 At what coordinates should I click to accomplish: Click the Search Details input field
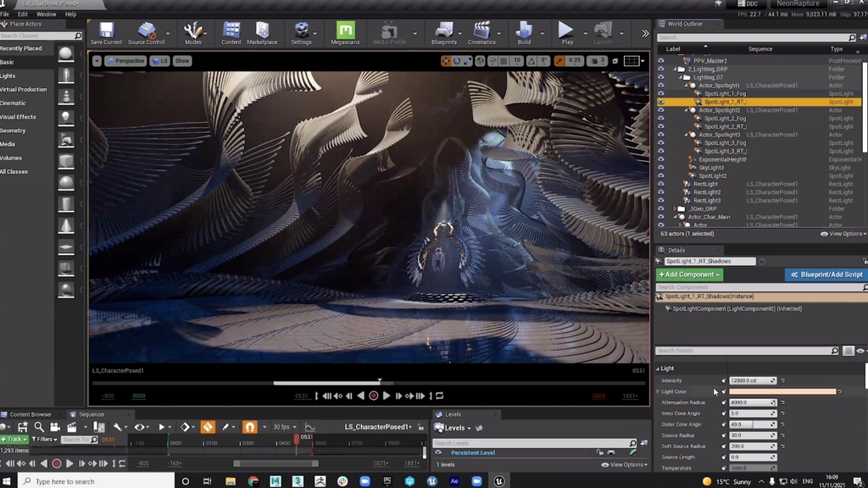tap(747, 351)
